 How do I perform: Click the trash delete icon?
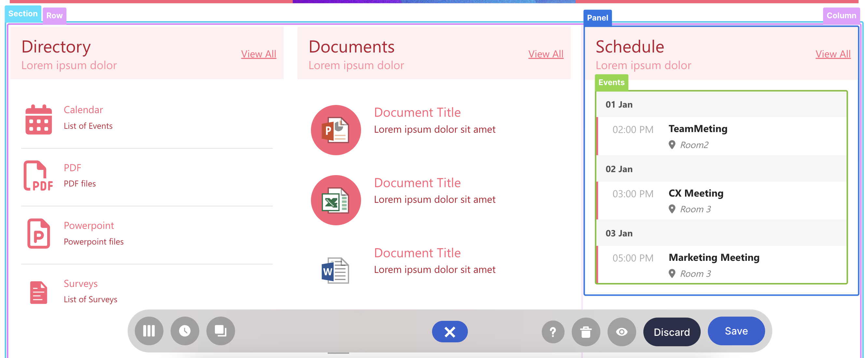coord(586,332)
